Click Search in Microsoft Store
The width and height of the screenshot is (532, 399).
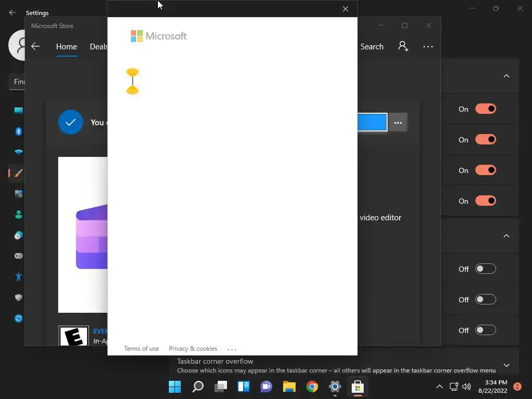click(x=372, y=46)
